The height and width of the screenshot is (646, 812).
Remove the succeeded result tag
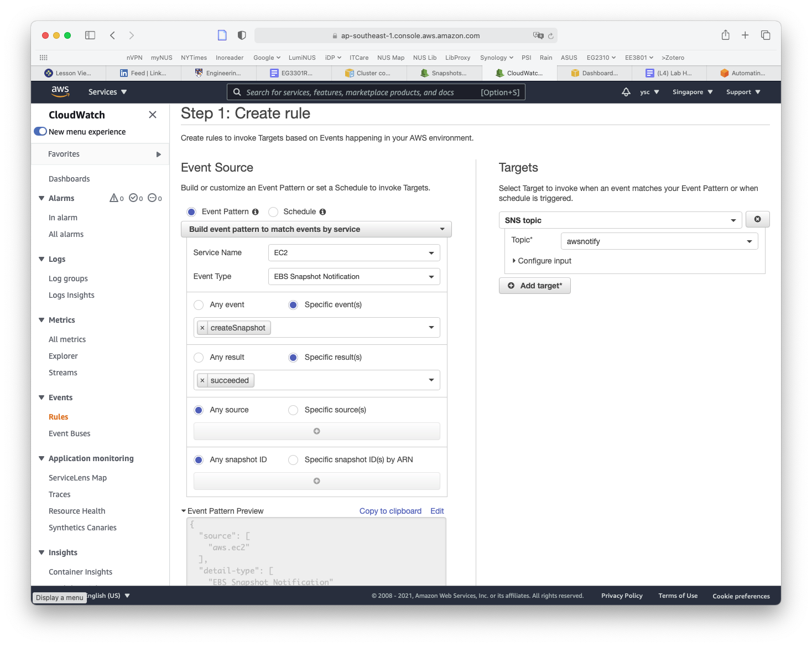pos(202,380)
